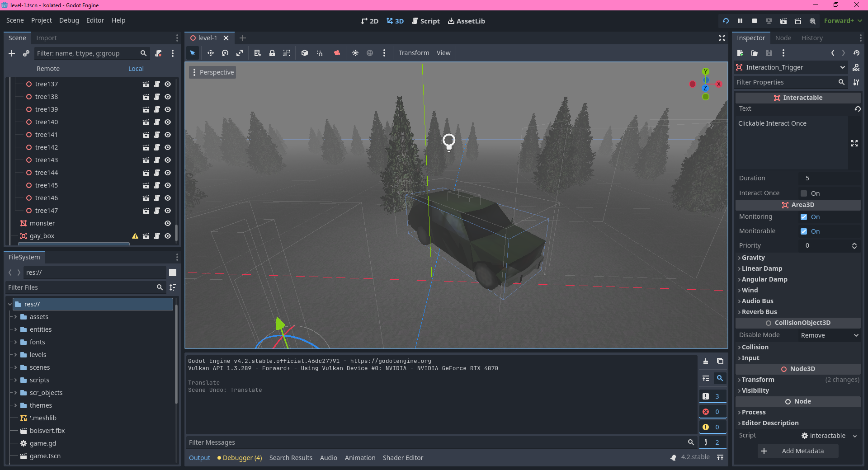Viewport: 868px width, 470px height.
Task: Select the Move mode tool in viewport toolbar
Action: pyautogui.click(x=211, y=53)
